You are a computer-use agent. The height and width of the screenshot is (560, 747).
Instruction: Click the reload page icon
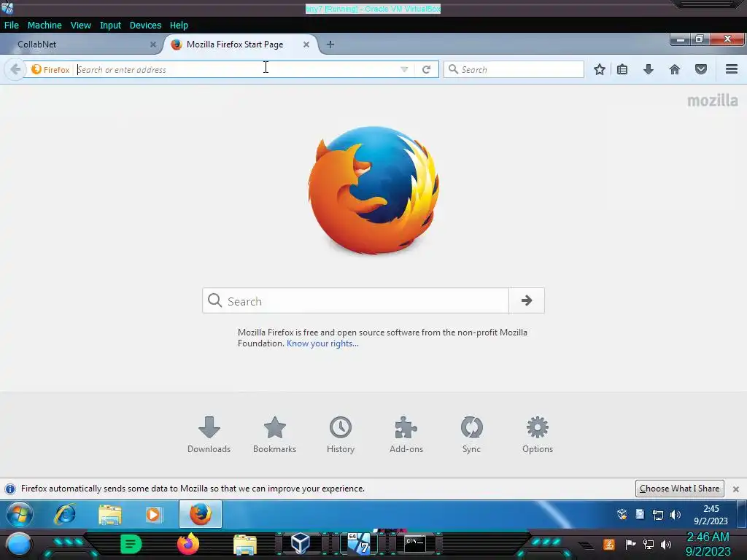[x=426, y=69]
